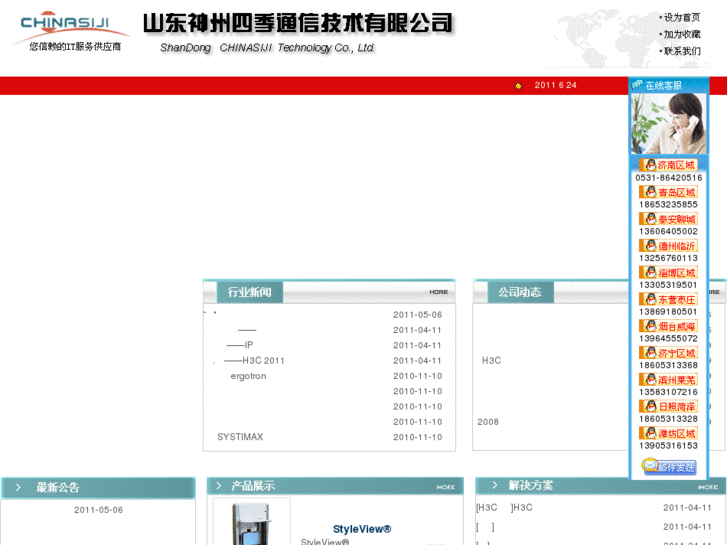
Task: Click the StyleView® product title
Action: (362, 529)
